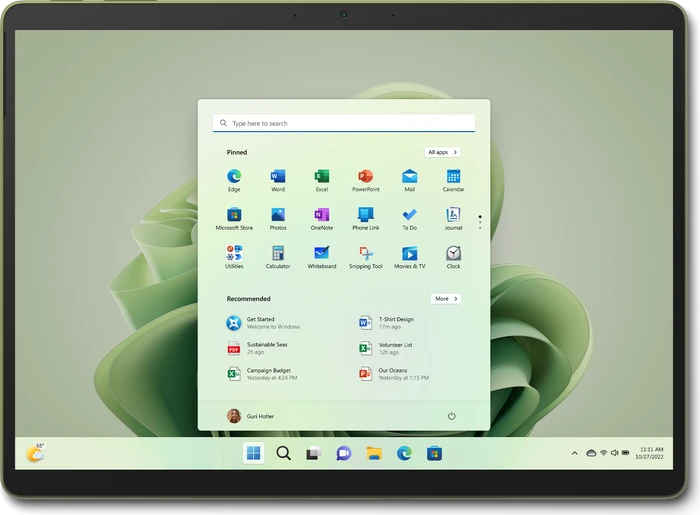Show More recommended items
The height and width of the screenshot is (515, 700).
(x=446, y=299)
